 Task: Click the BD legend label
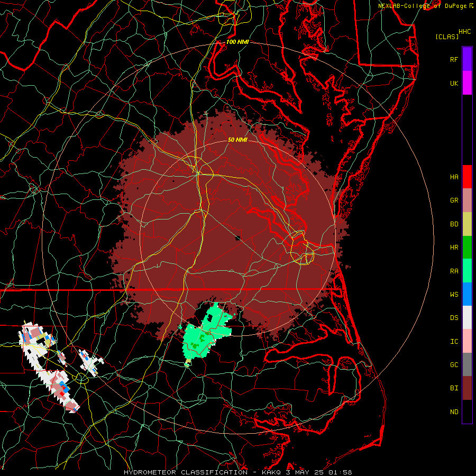[454, 224]
